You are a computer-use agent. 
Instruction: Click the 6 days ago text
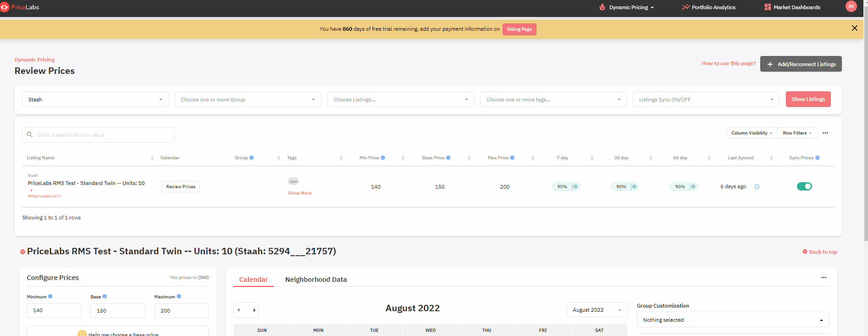coord(733,186)
